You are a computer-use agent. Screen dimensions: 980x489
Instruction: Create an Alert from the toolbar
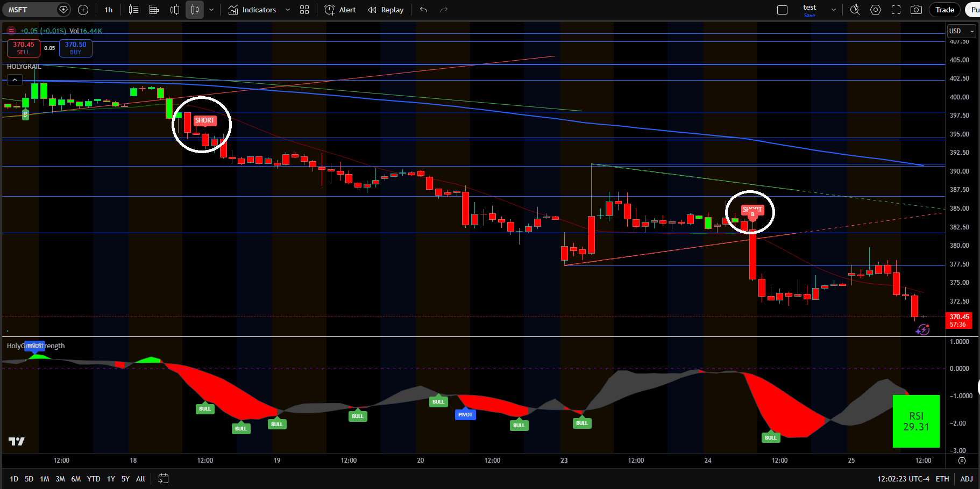coord(340,10)
